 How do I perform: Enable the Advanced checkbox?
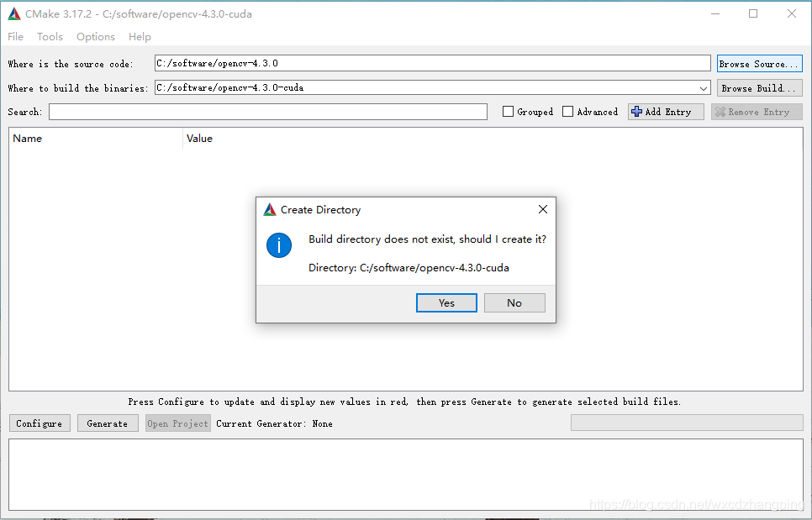click(568, 112)
